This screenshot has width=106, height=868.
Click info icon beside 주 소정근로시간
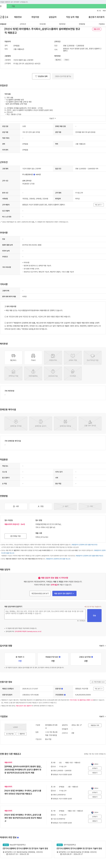34,175
